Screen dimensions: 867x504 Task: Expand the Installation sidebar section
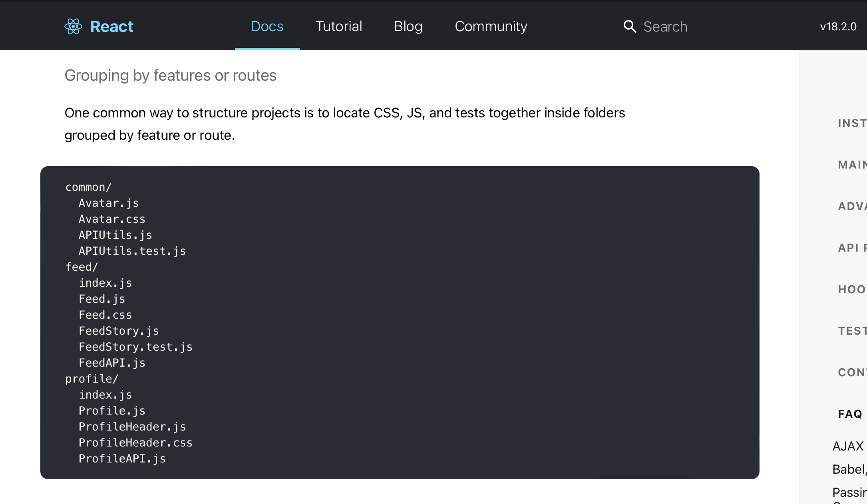[x=852, y=123]
